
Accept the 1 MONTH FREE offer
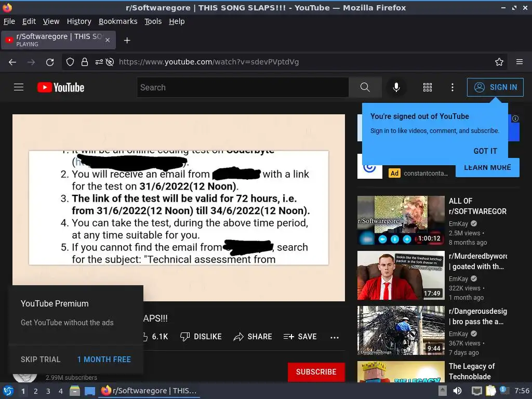pyautogui.click(x=104, y=360)
